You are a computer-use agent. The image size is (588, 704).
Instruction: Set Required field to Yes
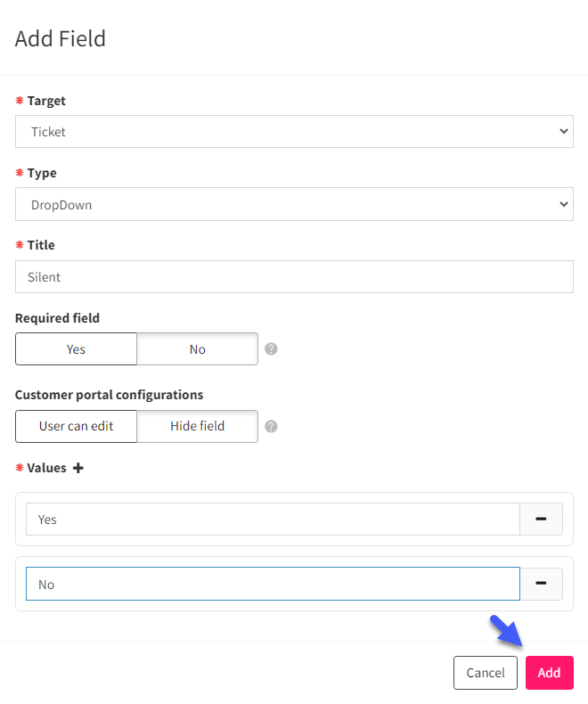pos(76,348)
